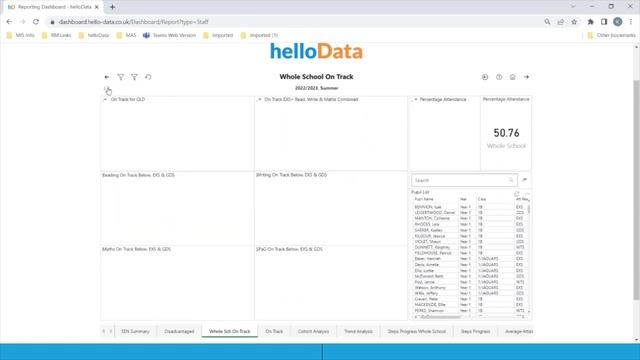640x360 pixels.
Task: Open the first filter funnel icon
Action: [121, 77]
